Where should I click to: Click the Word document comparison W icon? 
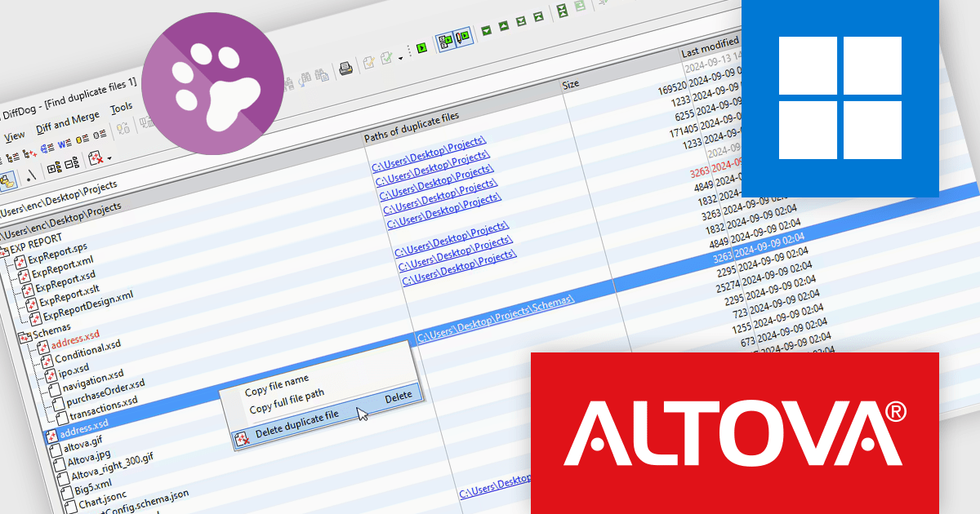(x=64, y=142)
